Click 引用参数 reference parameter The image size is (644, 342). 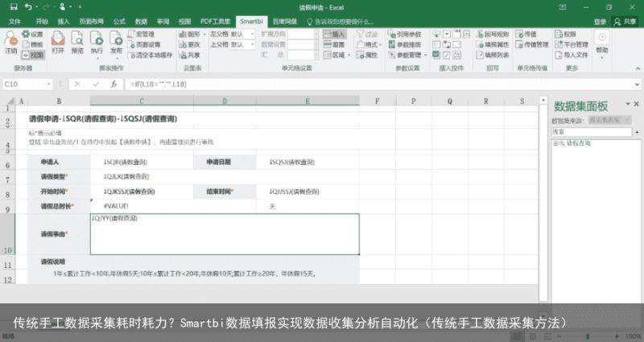[404, 34]
